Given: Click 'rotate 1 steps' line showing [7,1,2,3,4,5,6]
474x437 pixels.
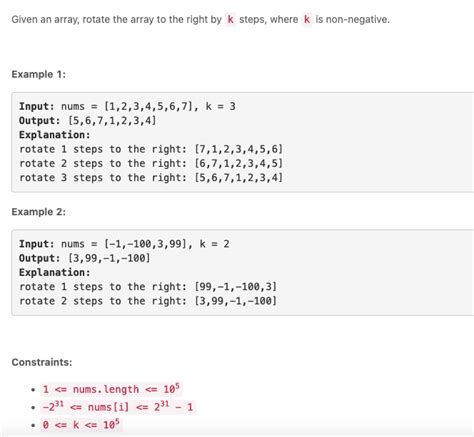Looking at the screenshot, I should coord(151,149).
